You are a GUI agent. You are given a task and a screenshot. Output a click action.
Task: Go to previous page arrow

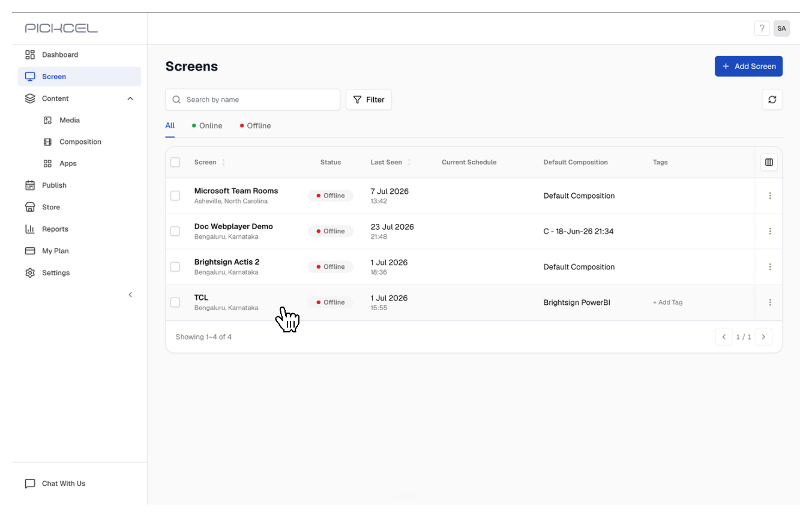(724, 337)
